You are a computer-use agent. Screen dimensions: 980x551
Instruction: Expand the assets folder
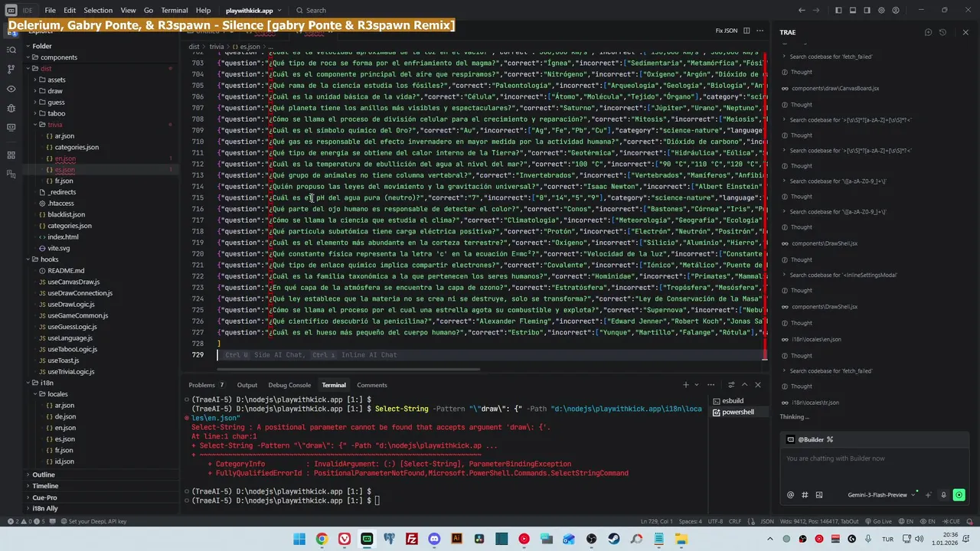(x=56, y=80)
